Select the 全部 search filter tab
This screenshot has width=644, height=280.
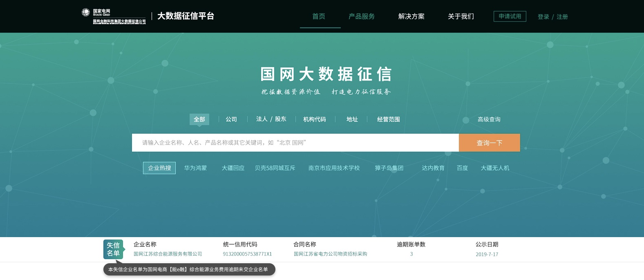[199, 119]
